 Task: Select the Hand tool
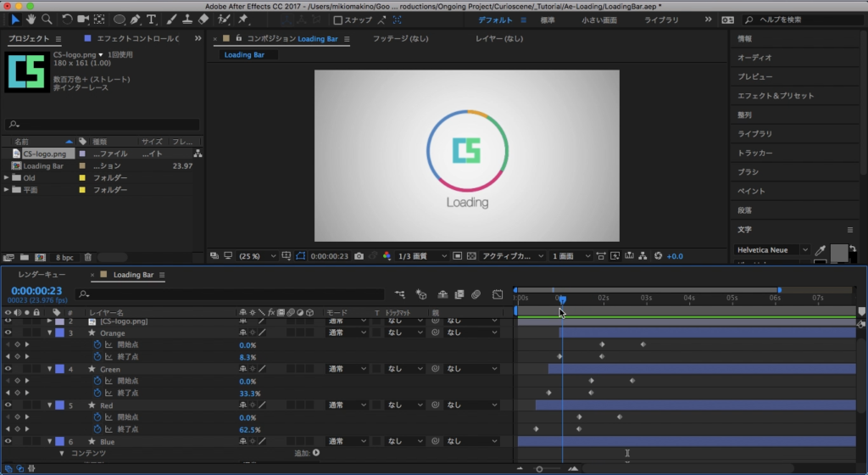tap(31, 20)
